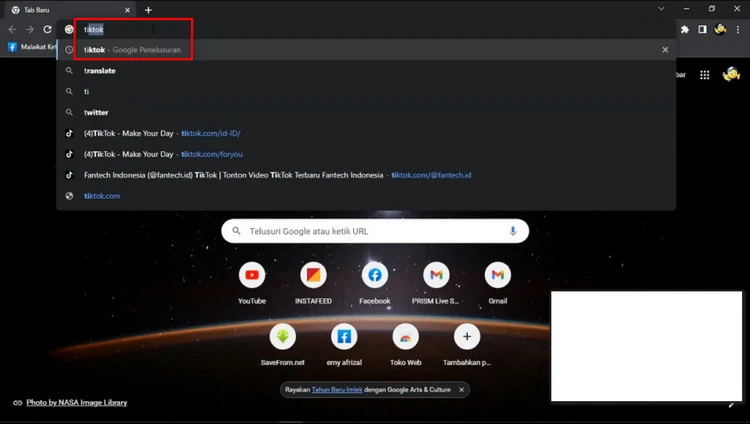
Task: Open the Extensions puzzle icon
Action: coord(684,29)
